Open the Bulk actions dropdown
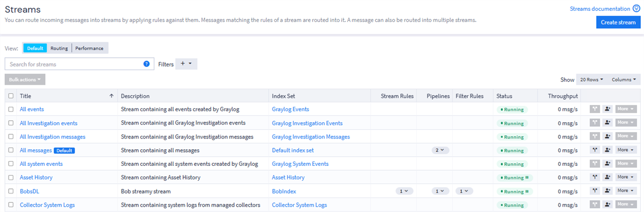 pos(25,79)
